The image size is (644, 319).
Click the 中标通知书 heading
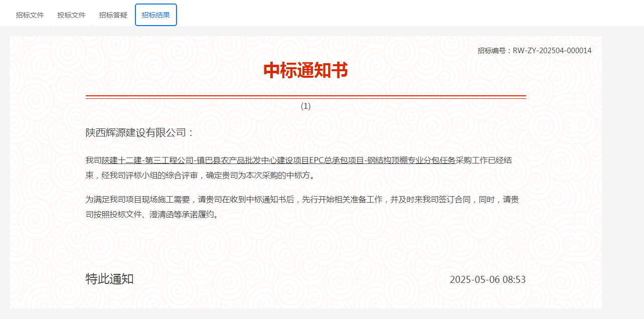[305, 71]
